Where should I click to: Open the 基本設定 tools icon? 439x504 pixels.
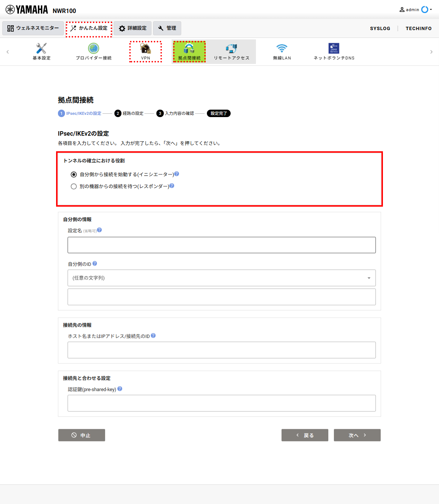click(41, 48)
